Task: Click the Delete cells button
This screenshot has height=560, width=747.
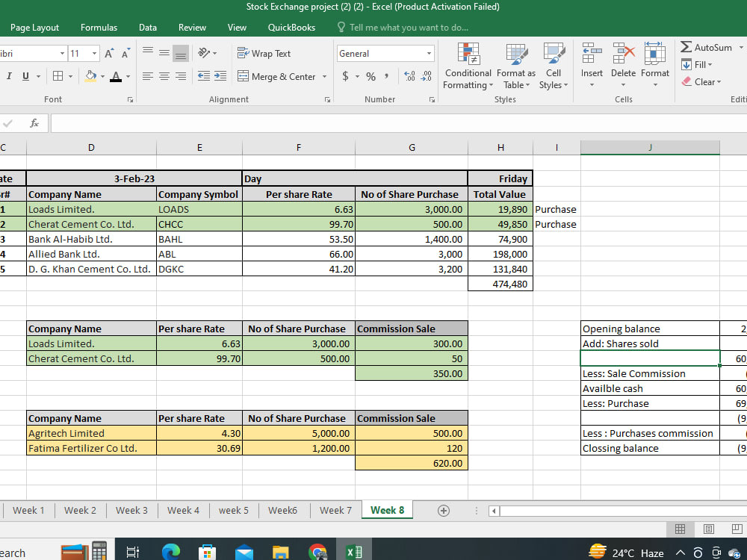Action: (x=623, y=66)
